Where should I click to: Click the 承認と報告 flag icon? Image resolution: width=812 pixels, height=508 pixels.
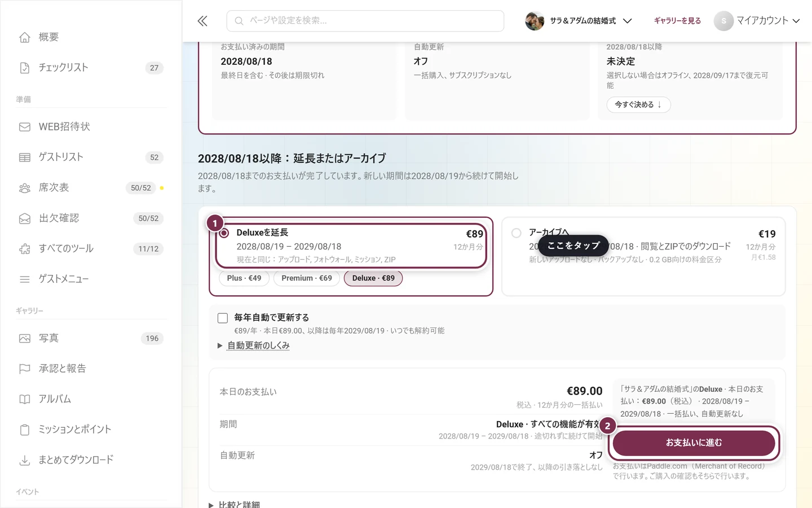tap(25, 369)
